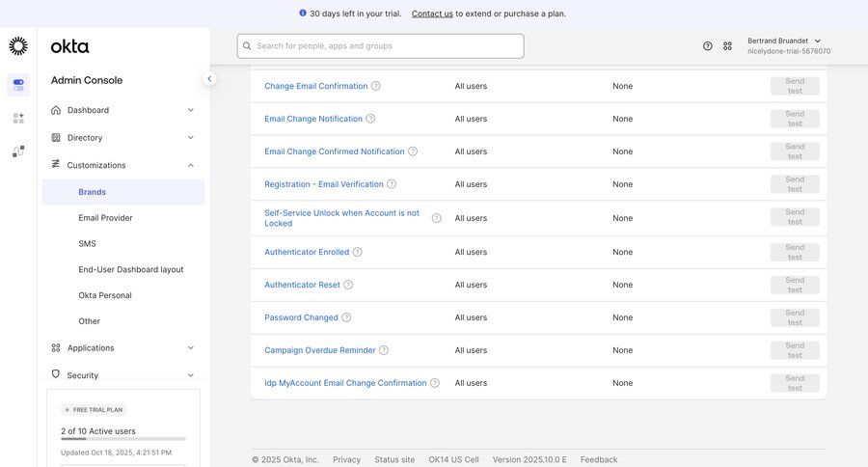Viewport: 868px width, 467px height.
Task: Click the Okta sunburst logo icon
Action: (18, 46)
